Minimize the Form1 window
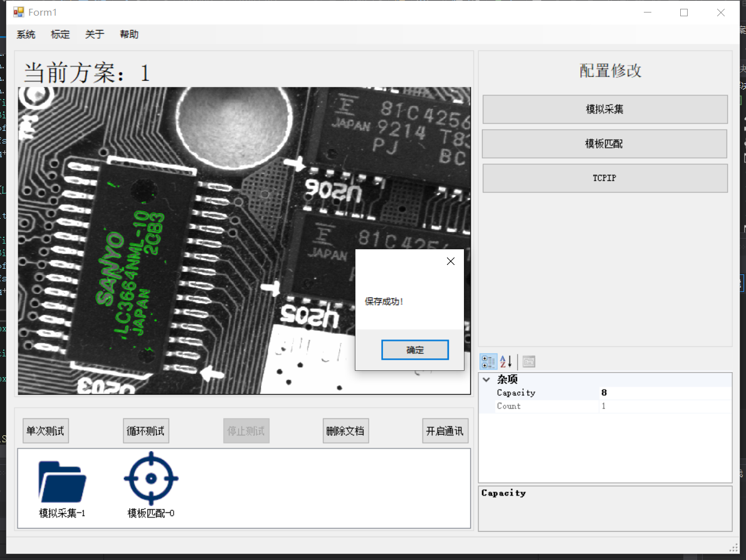This screenshot has height=560, width=746. 648,13
